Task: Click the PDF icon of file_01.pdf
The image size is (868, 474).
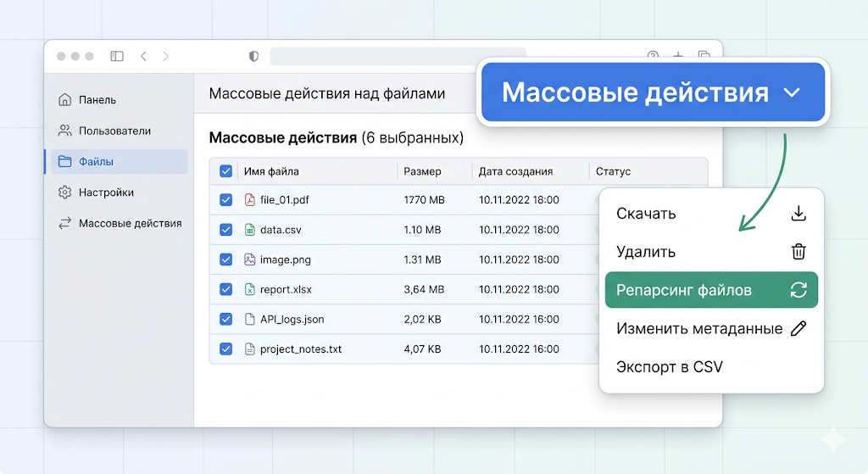Action: 250,200
